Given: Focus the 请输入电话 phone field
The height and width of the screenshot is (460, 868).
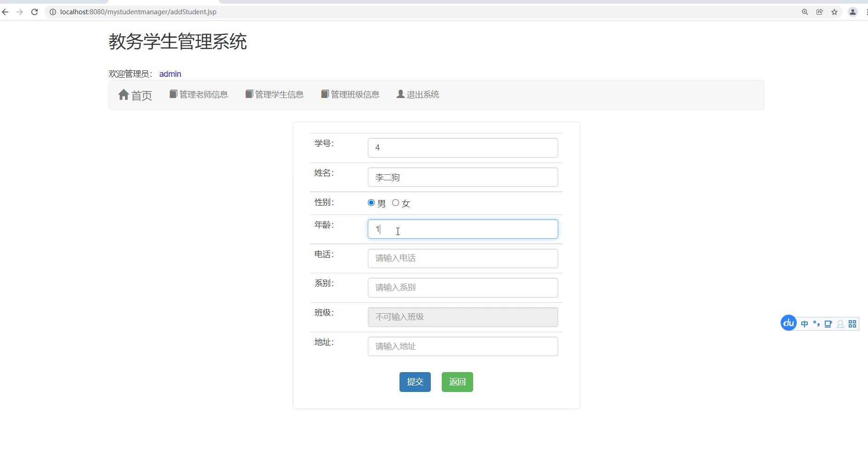Looking at the screenshot, I should tap(463, 259).
